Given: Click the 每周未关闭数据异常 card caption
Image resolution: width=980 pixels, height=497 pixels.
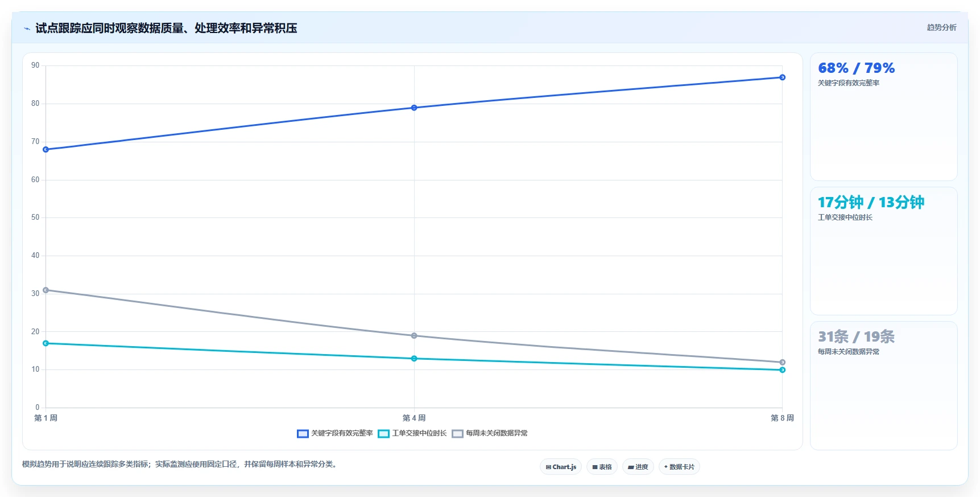Looking at the screenshot, I should click(849, 352).
